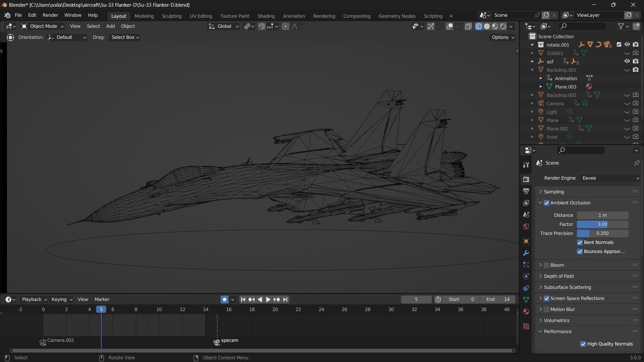
Task: Open the outliner filter dropdown
Action: point(624,26)
